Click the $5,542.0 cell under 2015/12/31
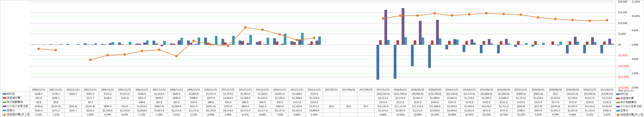The height and width of the screenshot is (117, 644). click(297, 110)
